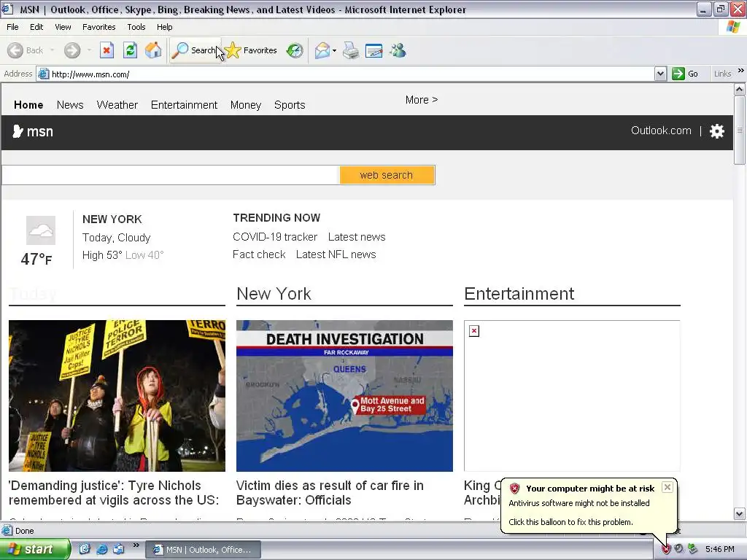Open the Entertainment section heading

tap(519, 294)
